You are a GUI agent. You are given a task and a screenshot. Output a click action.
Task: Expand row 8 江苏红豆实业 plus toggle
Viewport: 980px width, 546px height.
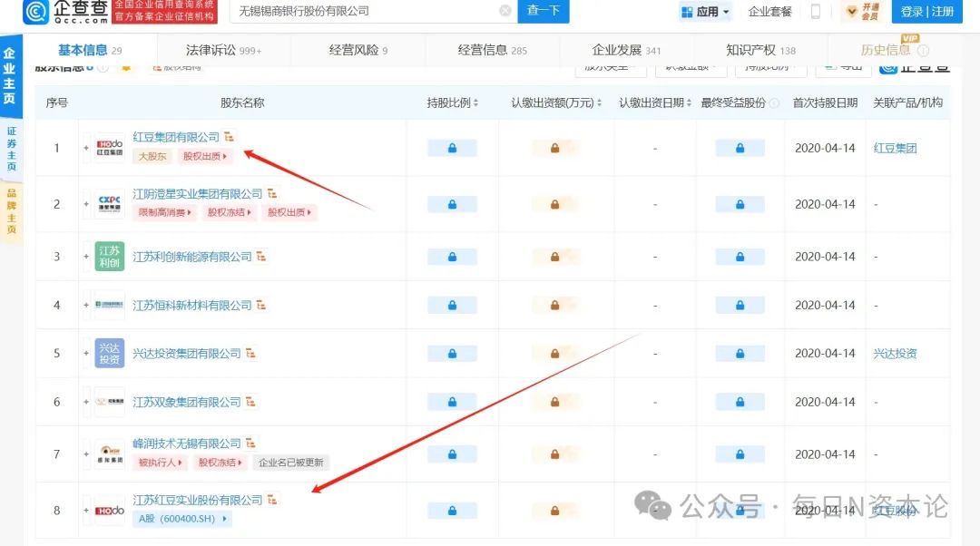pyautogui.click(x=86, y=511)
